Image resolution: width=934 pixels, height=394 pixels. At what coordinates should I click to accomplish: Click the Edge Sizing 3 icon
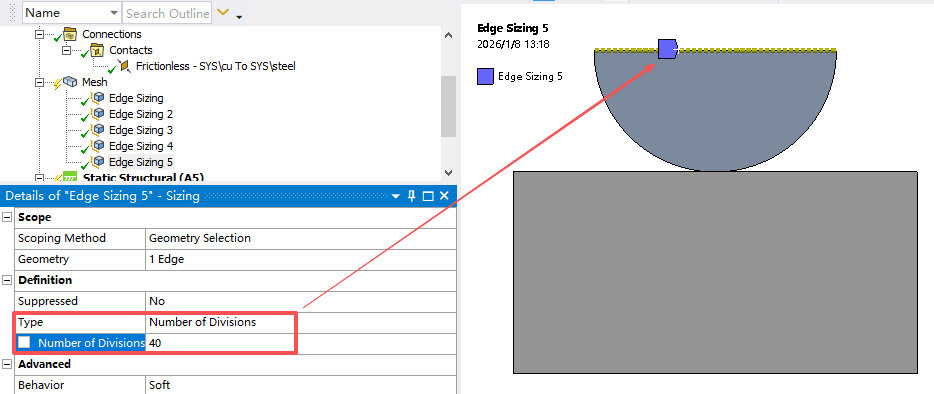99,130
